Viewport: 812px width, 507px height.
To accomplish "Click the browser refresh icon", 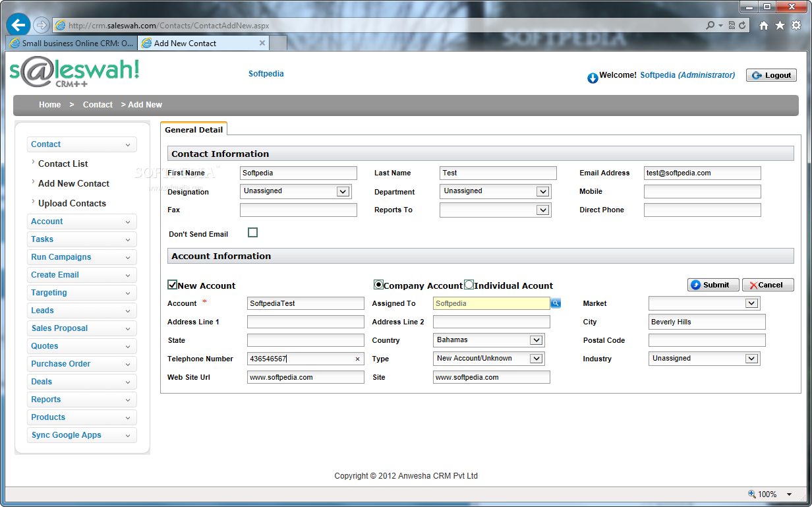I will click(x=743, y=26).
